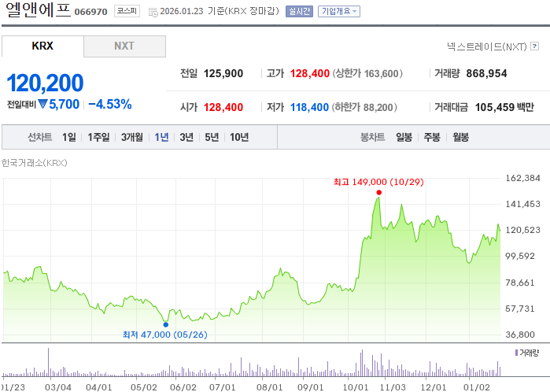
Task: Click the 12/01 x-axis date label
Action: click(434, 387)
